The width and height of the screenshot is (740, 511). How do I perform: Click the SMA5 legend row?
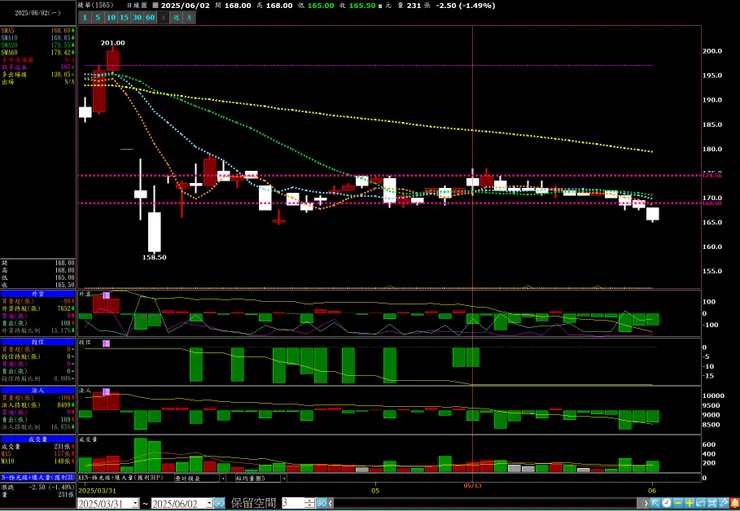pos(38,31)
